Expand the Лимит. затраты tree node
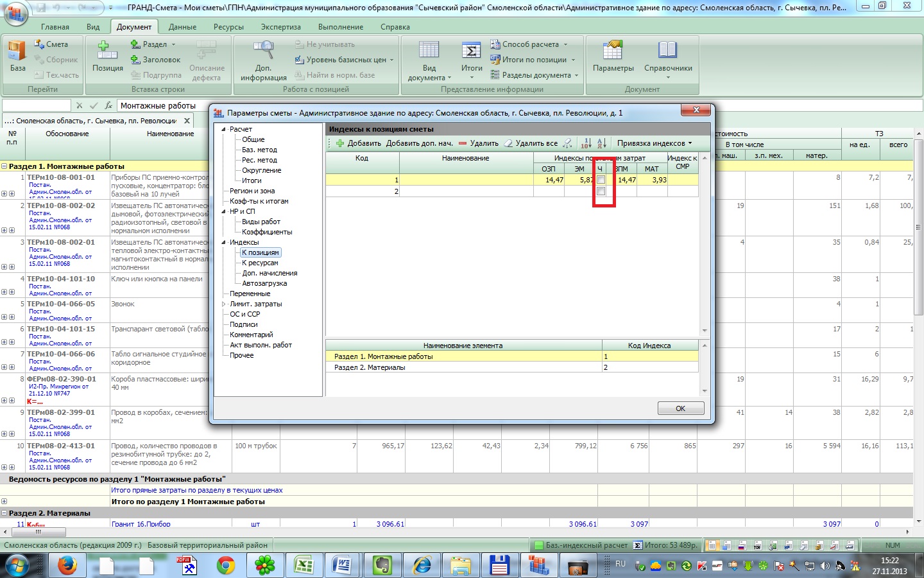This screenshot has height=578, width=924. pos(224,304)
